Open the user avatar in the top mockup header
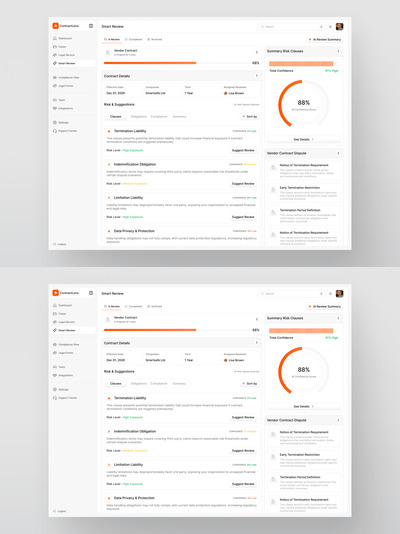Image resolution: width=400 pixels, height=534 pixels. click(x=339, y=27)
